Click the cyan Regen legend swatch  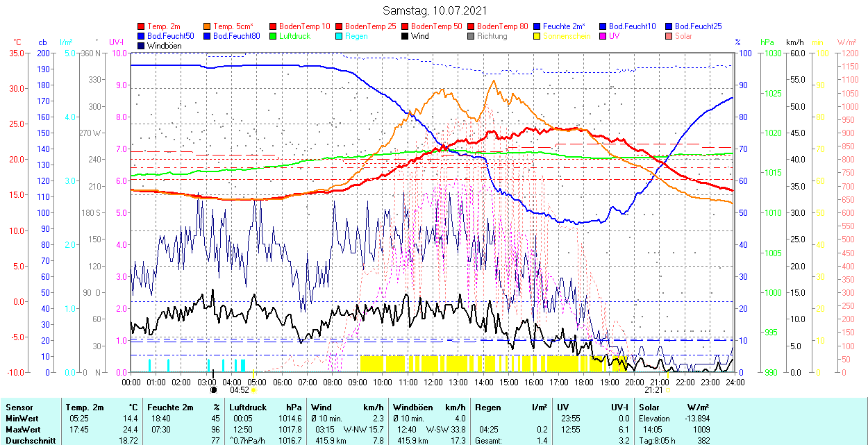click(339, 36)
